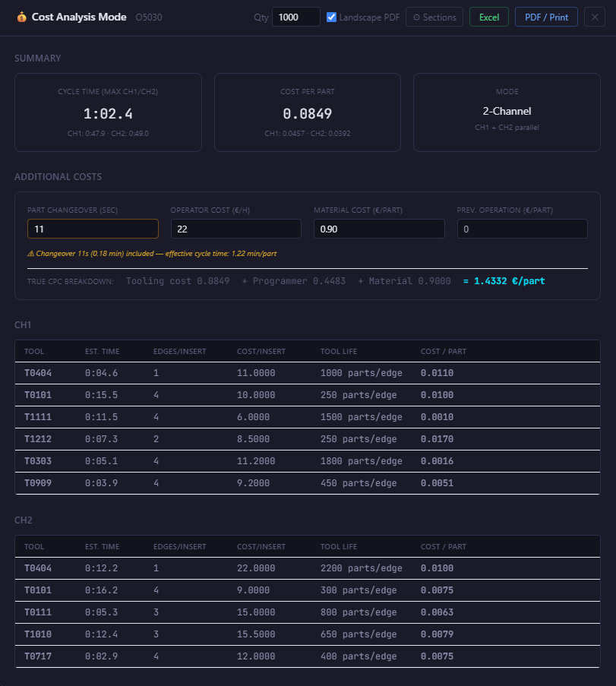The height and width of the screenshot is (686, 616).
Task: Click the 0:16.2 estimated time in CH2
Action: [x=101, y=590]
